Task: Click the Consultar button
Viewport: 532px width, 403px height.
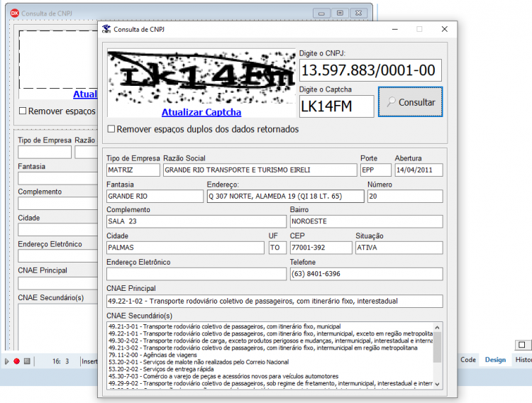Action: pos(410,102)
